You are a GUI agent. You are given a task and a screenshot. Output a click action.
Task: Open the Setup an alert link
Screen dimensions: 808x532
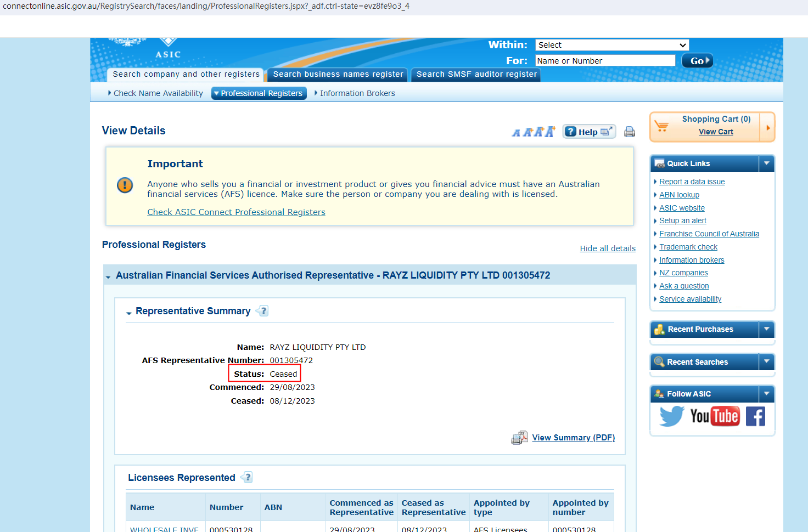pos(683,220)
